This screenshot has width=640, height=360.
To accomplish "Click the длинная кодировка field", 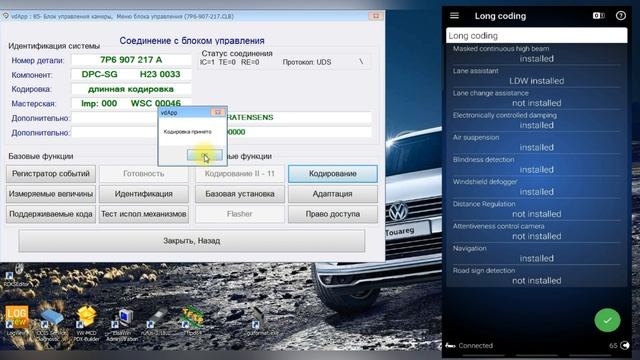I will click(x=131, y=89).
